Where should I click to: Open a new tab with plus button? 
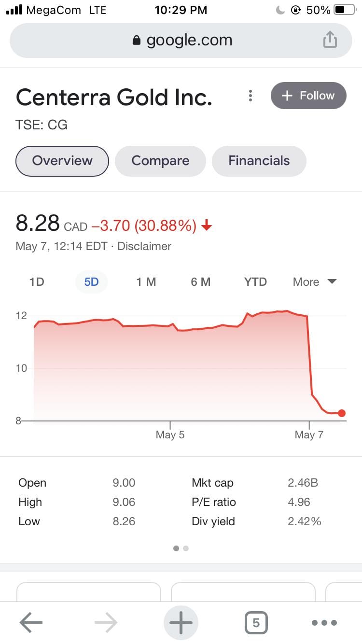click(181, 622)
